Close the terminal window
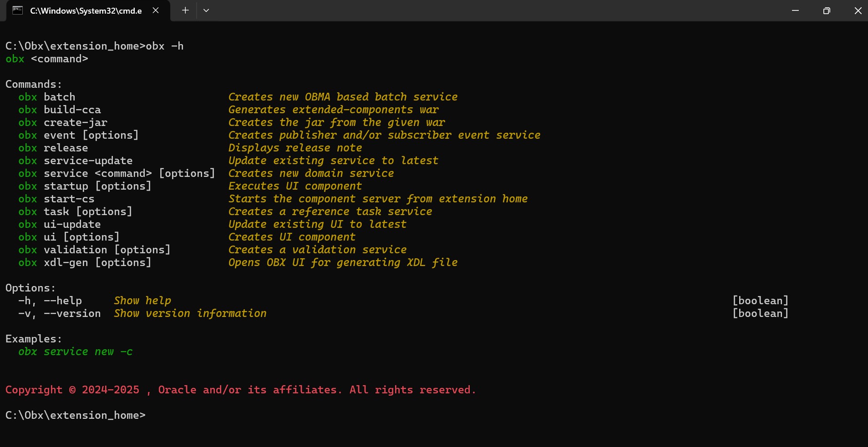The image size is (868, 447). click(x=858, y=10)
